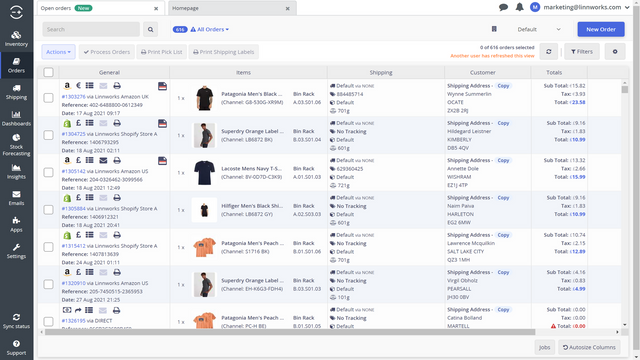Open Inventory from the sidebar
Screen dimensions: 640x360
click(16, 38)
